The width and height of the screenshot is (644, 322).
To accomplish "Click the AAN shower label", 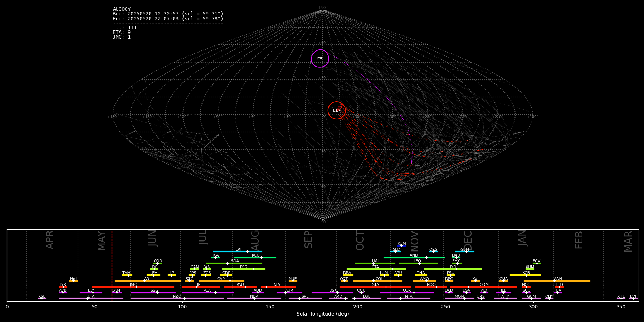I will [x=558, y=279].
